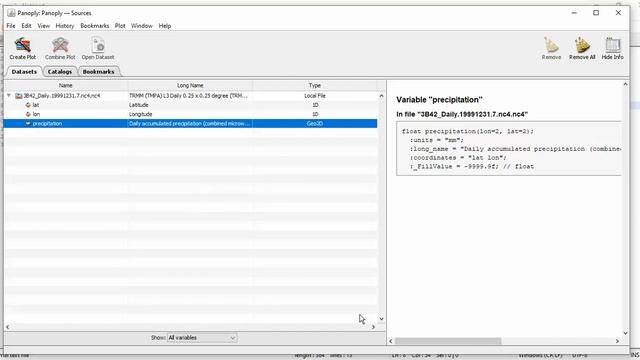Click the Remove All icon
The image size is (640, 360).
pyautogui.click(x=582, y=45)
